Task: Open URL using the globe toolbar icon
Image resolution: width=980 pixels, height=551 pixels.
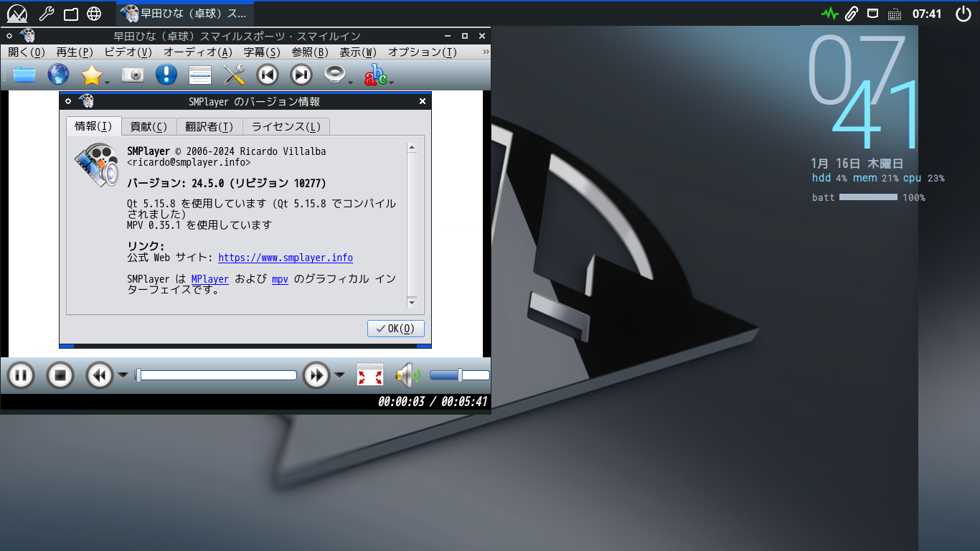Action: pyautogui.click(x=58, y=75)
